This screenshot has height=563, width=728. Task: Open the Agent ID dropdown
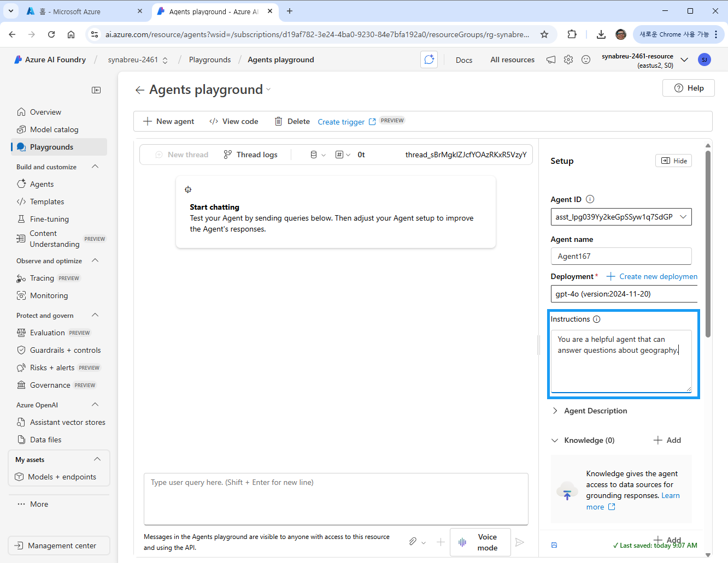[x=621, y=217]
